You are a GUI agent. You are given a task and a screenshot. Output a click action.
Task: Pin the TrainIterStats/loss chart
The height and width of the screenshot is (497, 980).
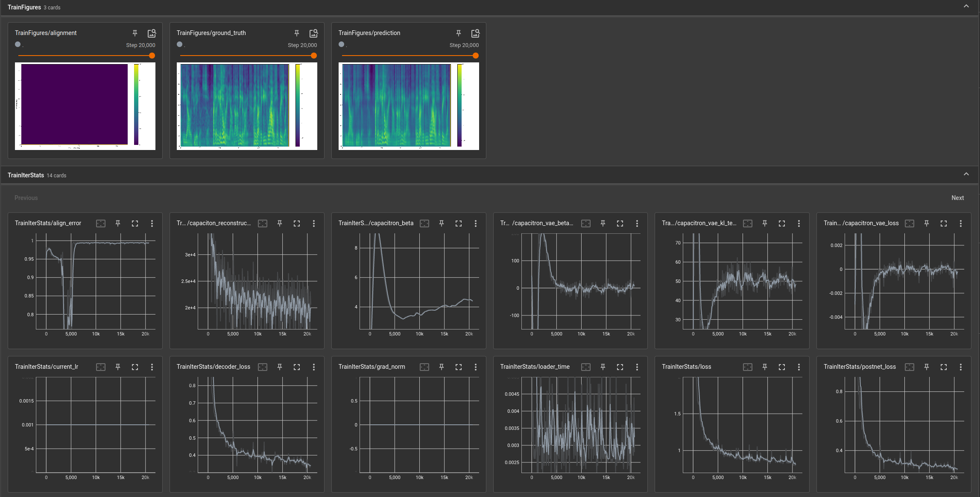[765, 367]
